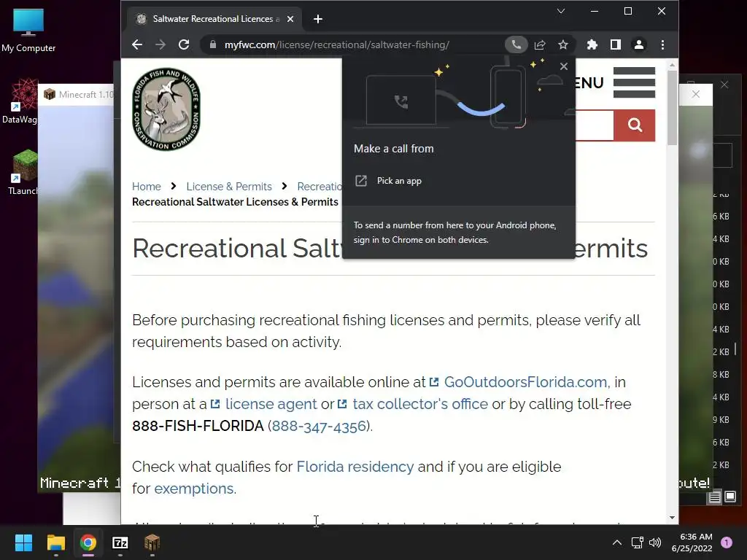Open the Minecraft taskbar icon
Viewport: 747px width, 560px height.
(152, 542)
